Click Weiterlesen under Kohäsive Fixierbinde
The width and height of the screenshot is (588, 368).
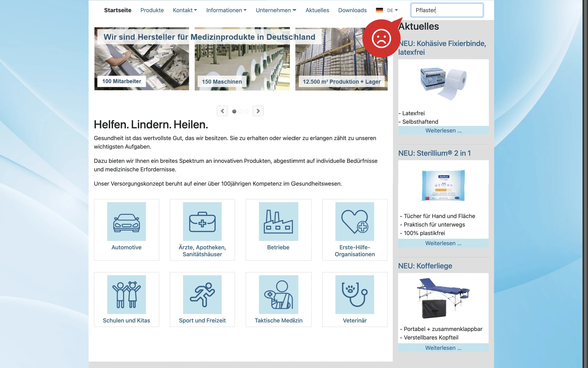(444, 130)
